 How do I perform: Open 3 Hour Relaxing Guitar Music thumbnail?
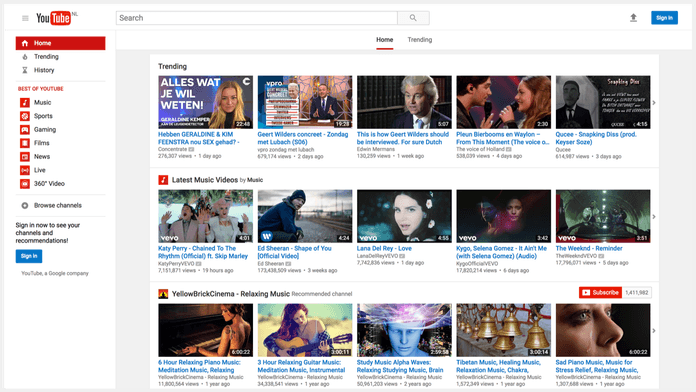pos(305,330)
